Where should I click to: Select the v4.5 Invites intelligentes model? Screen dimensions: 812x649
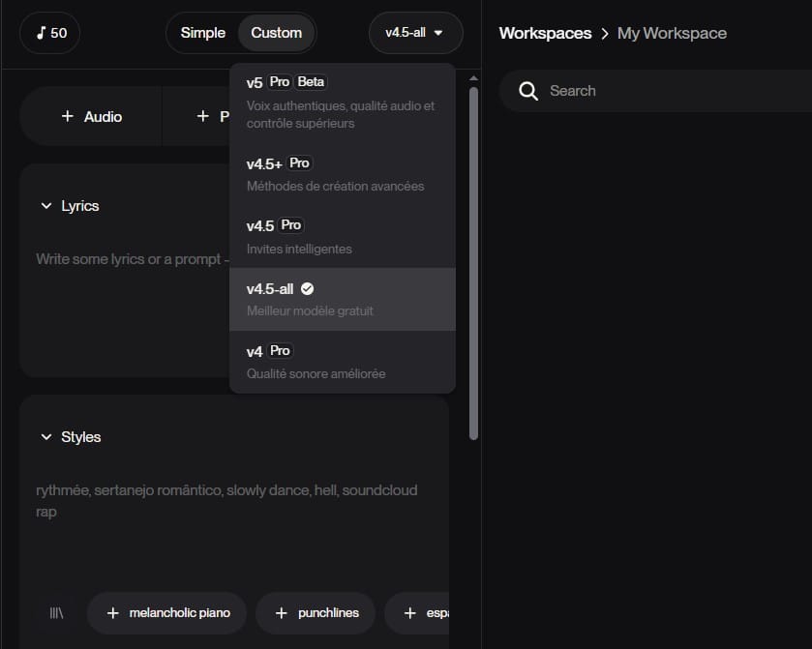point(342,237)
